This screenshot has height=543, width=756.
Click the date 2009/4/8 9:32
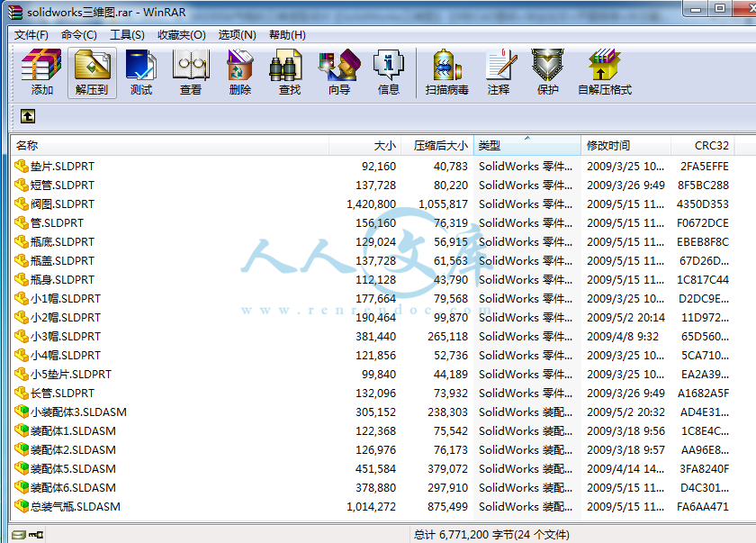pyautogui.click(x=623, y=336)
